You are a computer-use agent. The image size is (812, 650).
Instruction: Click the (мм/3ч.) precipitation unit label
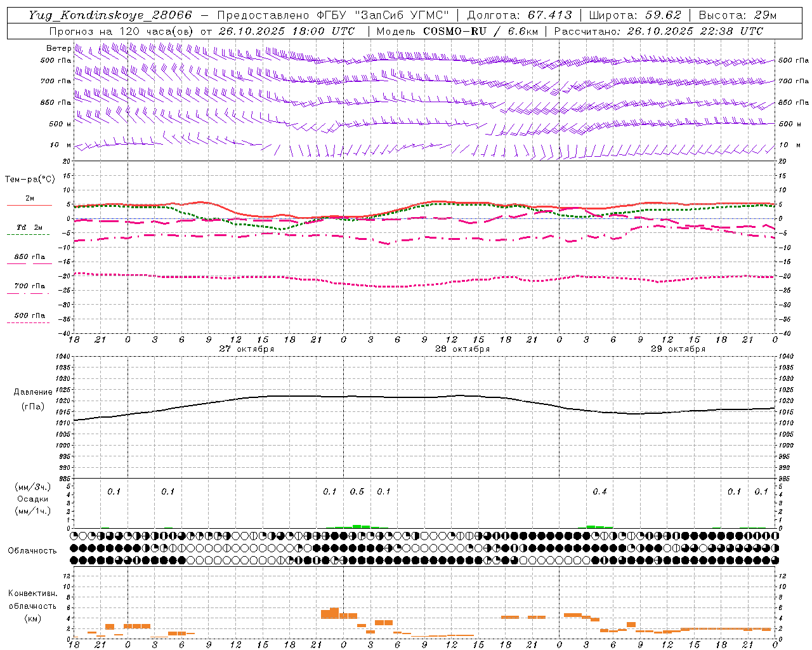(32, 487)
